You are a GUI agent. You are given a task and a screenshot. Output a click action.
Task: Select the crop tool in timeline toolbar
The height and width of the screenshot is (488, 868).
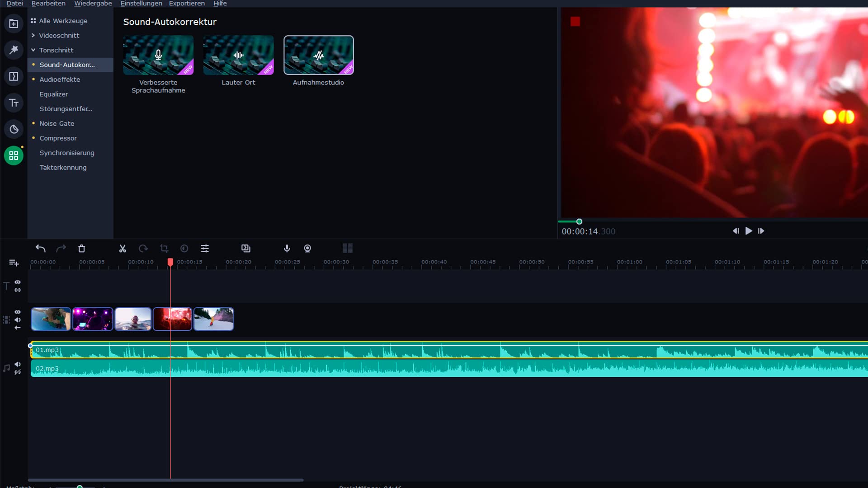164,249
